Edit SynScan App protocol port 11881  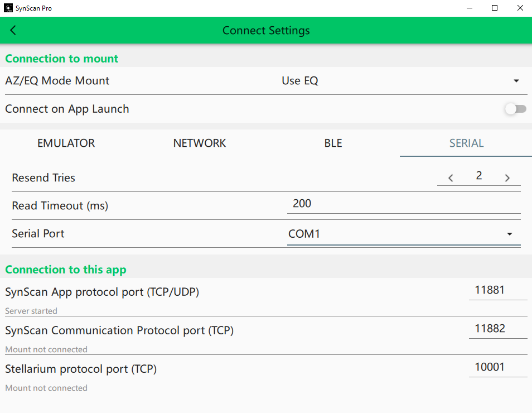coord(497,290)
